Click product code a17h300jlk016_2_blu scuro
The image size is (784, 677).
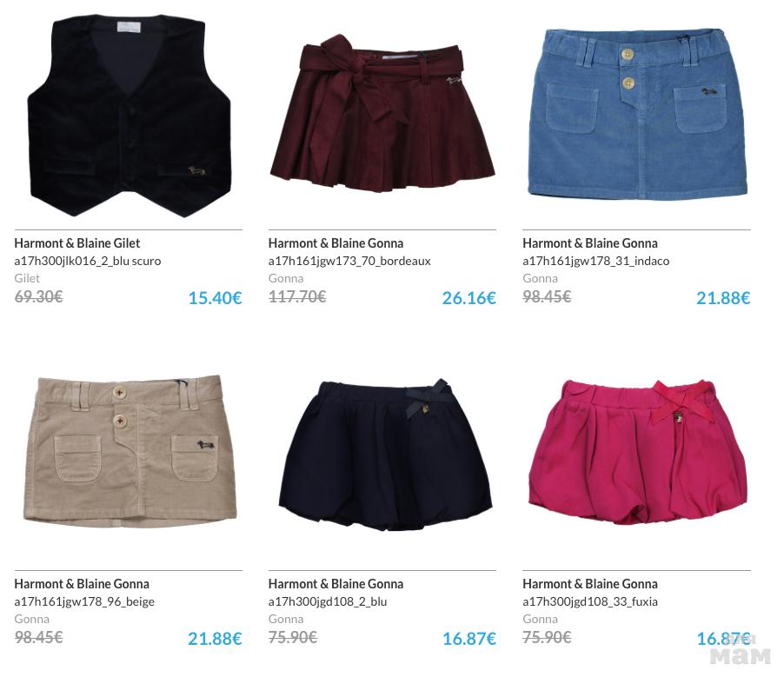pos(88,261)
